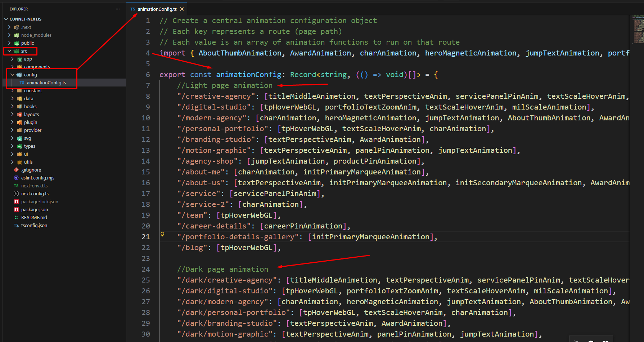644x342 pixels.
Task: Switch to the animationConfig.ts tab
Action: 157,9
